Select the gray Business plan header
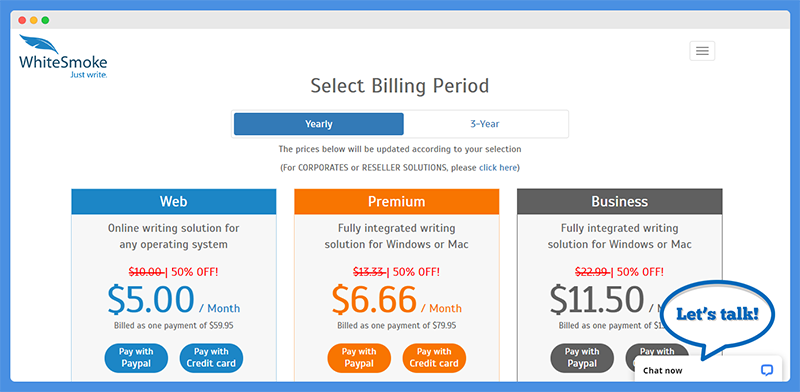This screenshot has height=392, width=800. click(619, 202)
